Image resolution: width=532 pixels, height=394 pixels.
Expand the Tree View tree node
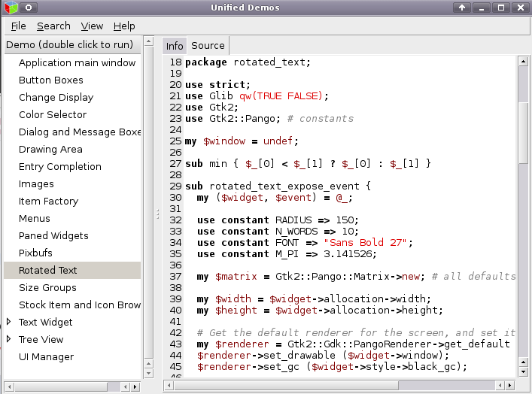click(x=9, y=339)
